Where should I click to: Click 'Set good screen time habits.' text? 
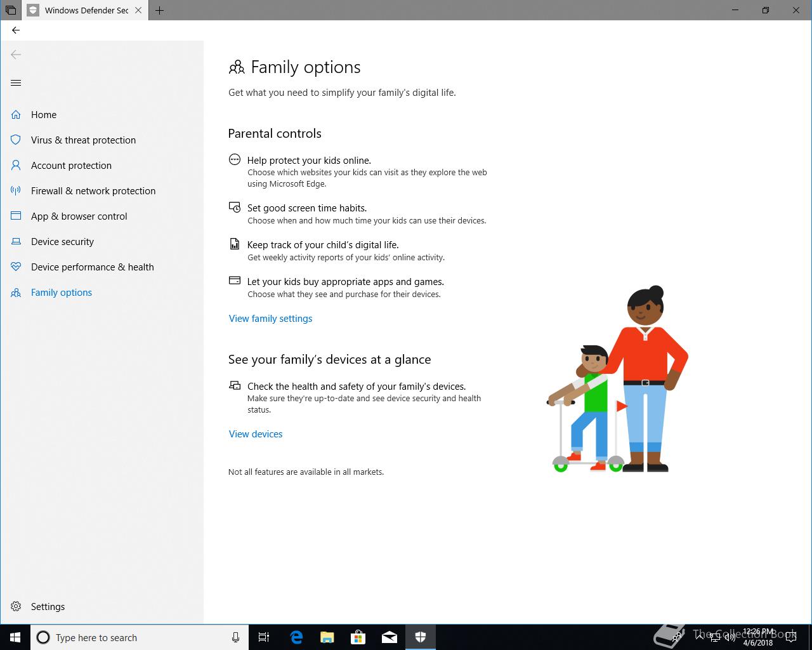(x=307, y=208)
